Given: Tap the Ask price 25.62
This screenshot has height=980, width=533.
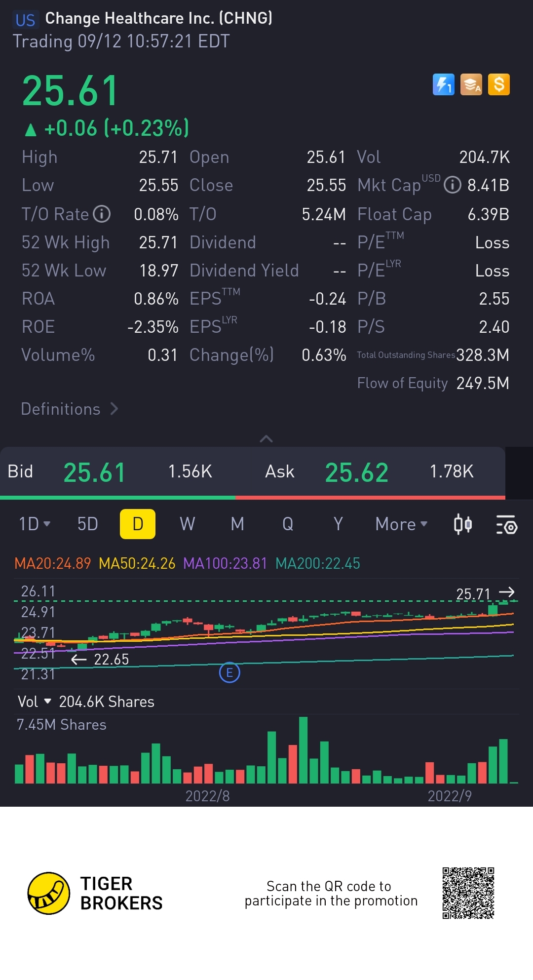Looking at the screenshot, I should (x=357, y=472).
